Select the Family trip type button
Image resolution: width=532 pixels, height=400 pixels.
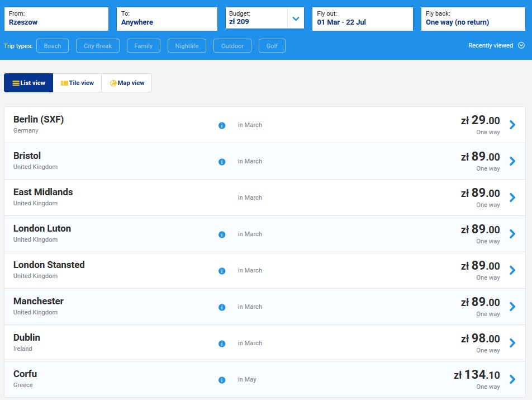click(144, 46)
